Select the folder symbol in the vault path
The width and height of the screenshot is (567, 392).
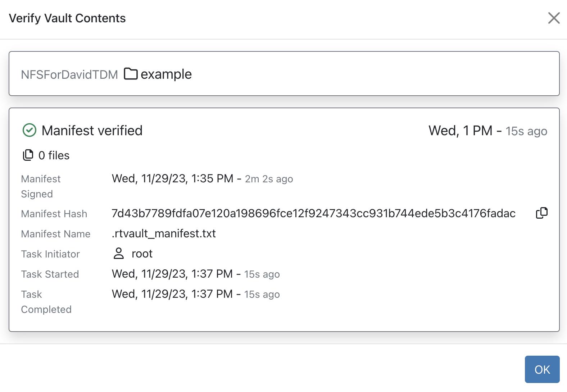click(130, 74)
